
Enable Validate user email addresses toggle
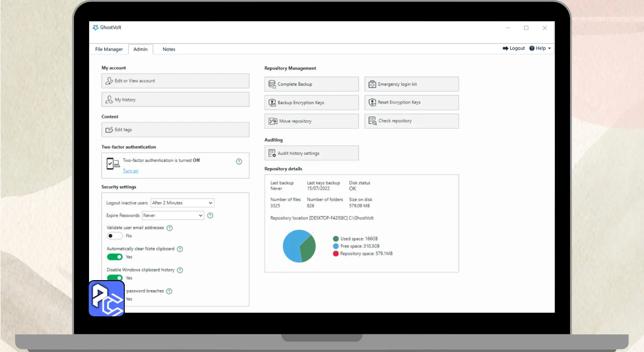point(115,236)
